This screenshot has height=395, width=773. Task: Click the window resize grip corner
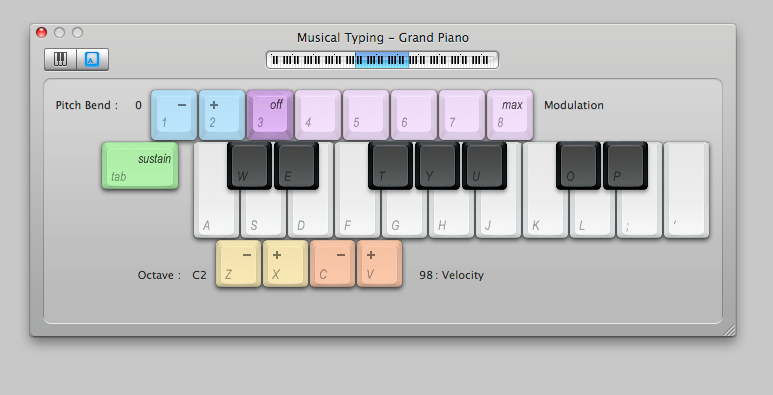[x=729, y=330]
